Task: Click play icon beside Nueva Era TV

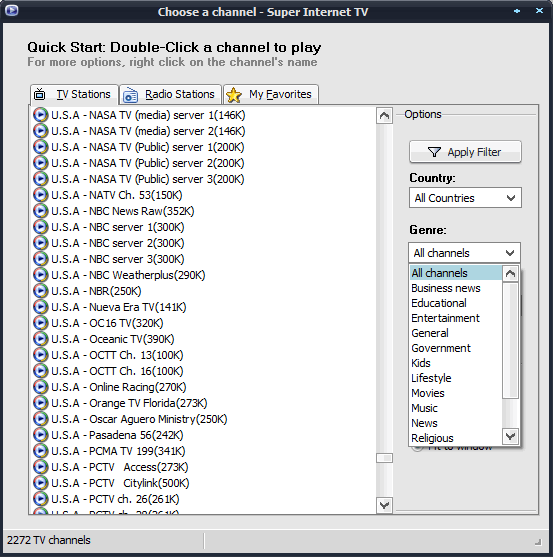Action: 40,307
